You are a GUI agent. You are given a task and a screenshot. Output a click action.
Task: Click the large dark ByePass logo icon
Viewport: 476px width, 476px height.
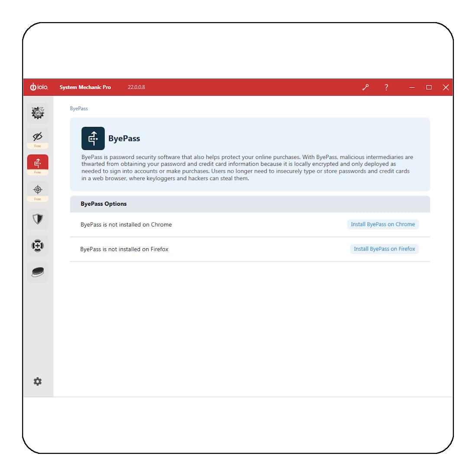coord(93,139)
